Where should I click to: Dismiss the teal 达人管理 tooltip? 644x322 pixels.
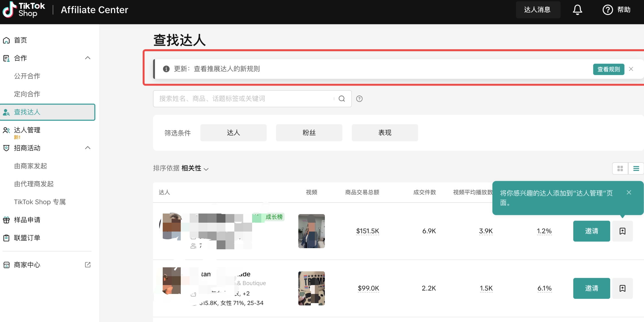pyautogui.click(x=629, y=192)
